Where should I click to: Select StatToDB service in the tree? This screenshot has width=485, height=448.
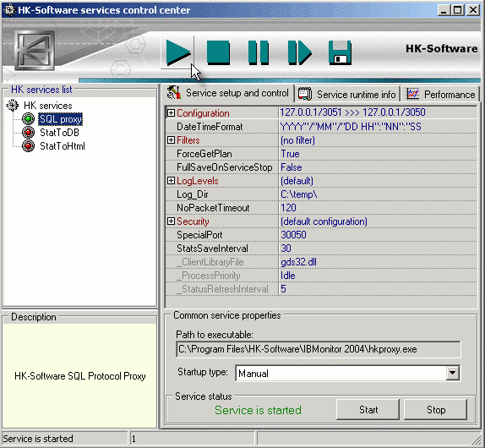tap(59, 133)
